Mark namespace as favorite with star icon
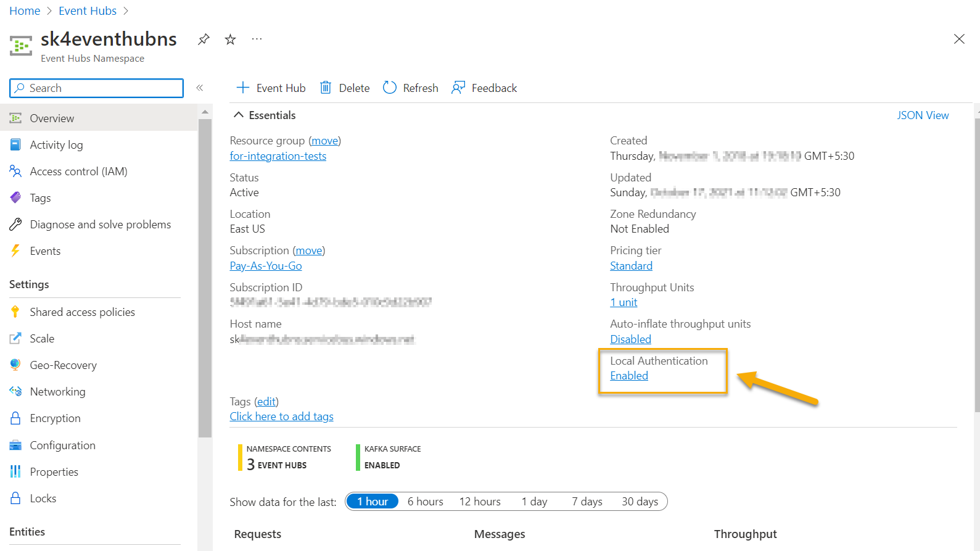The height and width of the screenshot is (551, 980). [x=230, y=39]
